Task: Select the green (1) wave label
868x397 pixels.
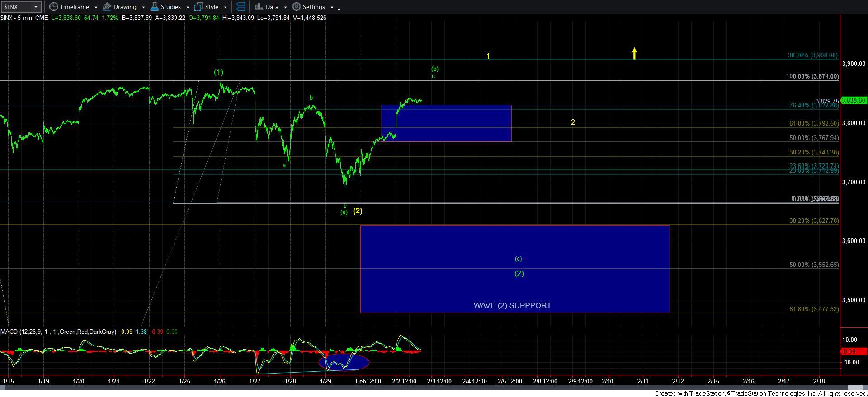Action: pyautogui.click(x=218, y=72)
